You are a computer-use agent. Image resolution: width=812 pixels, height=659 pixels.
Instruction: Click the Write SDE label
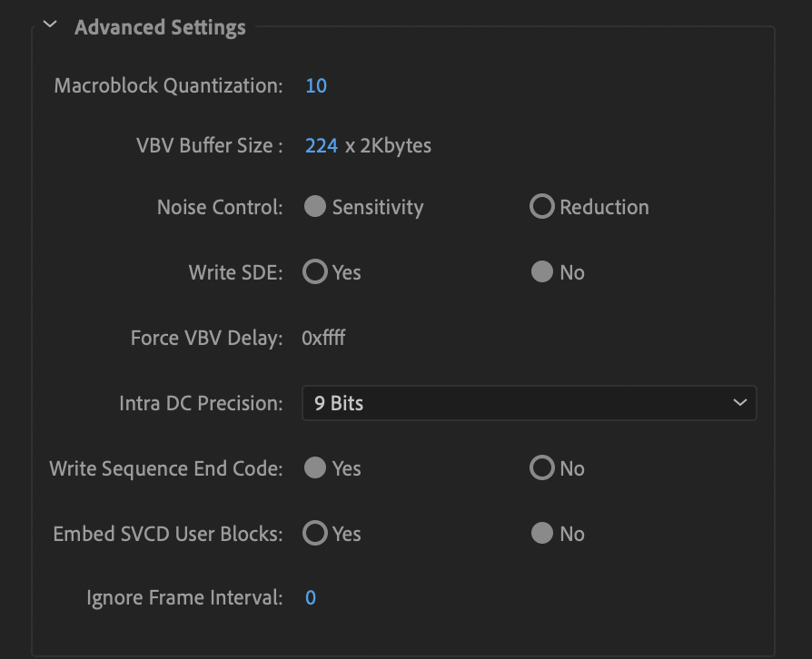point(235,271)
